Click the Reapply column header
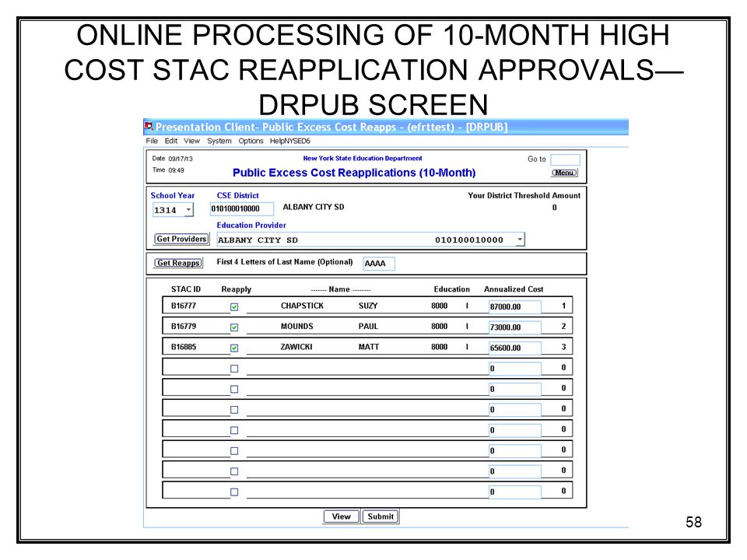This screenshot has width=747, height=560. pyautogui.click(x=237, y=289)
